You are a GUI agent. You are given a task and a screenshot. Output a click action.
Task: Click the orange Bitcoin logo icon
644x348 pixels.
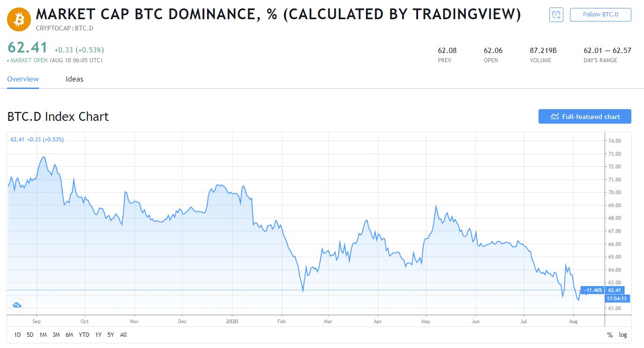click(19, 19)
